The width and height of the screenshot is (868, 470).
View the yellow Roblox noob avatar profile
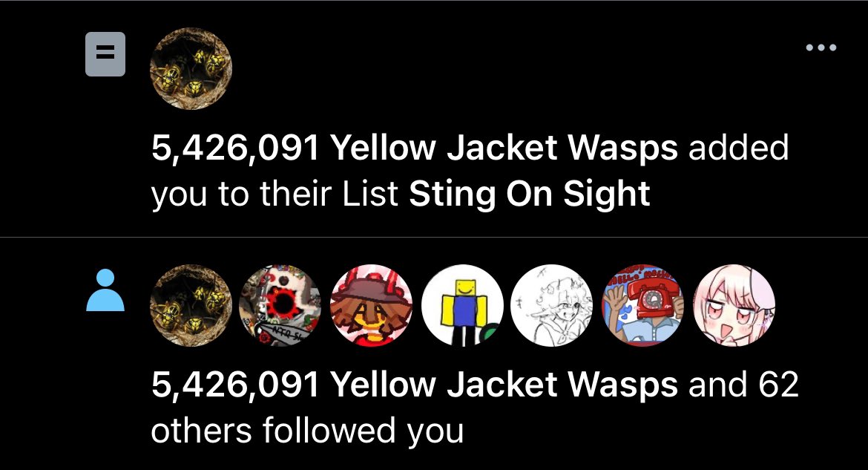(462, 305)
